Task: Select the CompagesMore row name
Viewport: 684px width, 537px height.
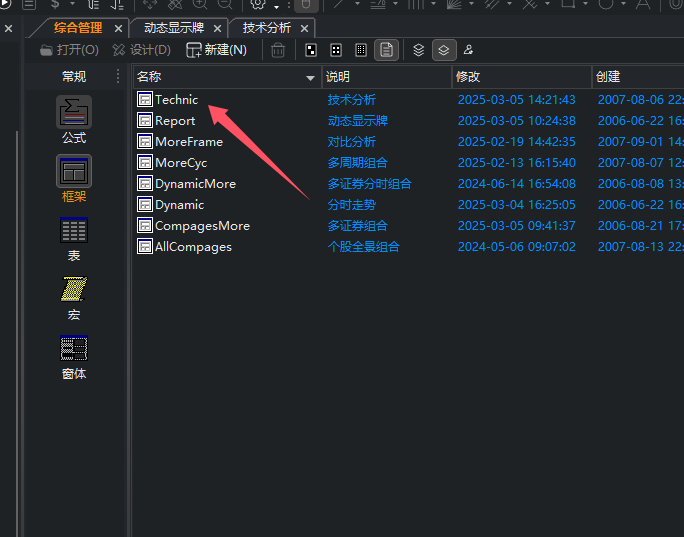Action: pos(202,226)
